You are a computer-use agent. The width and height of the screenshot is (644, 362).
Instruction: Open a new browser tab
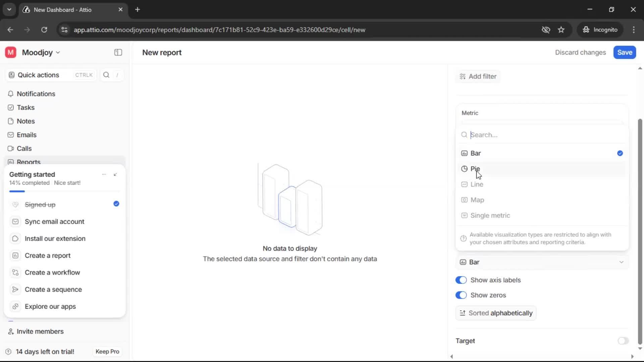coord(138,9)
